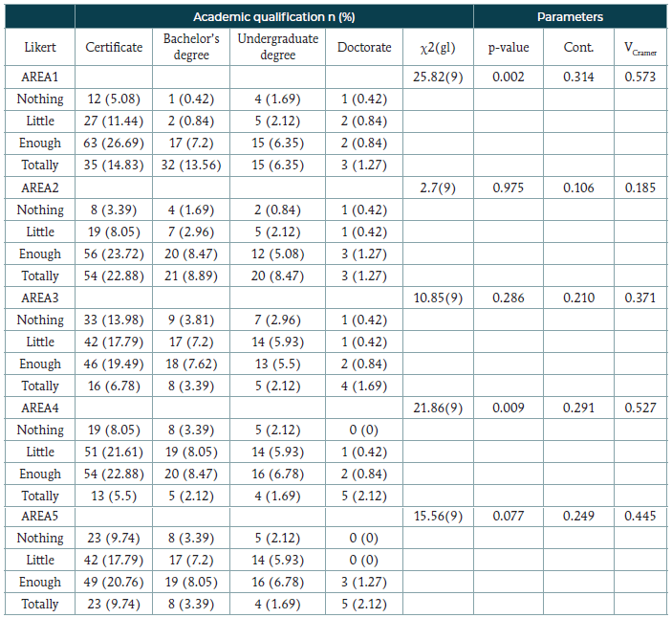The image size is (672, 618).
Task: Click the V Cramer column header
Action: point(639,48)
